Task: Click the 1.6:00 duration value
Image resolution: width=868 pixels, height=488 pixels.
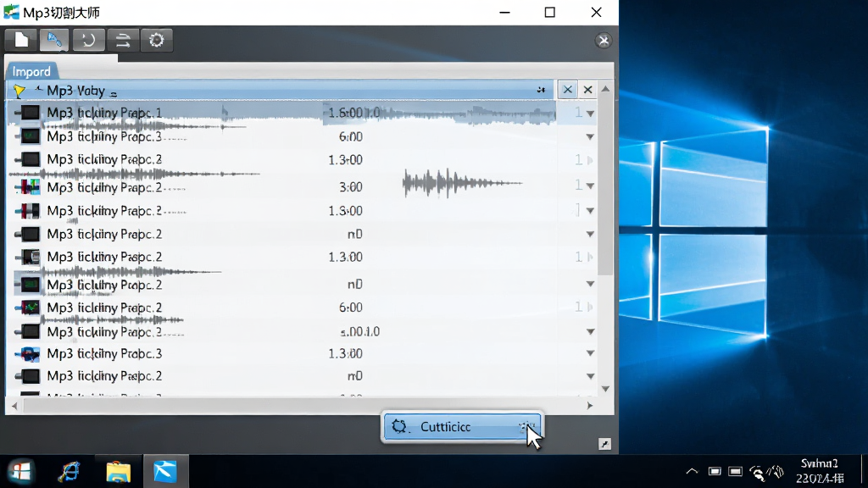Action: coord(346,113)
